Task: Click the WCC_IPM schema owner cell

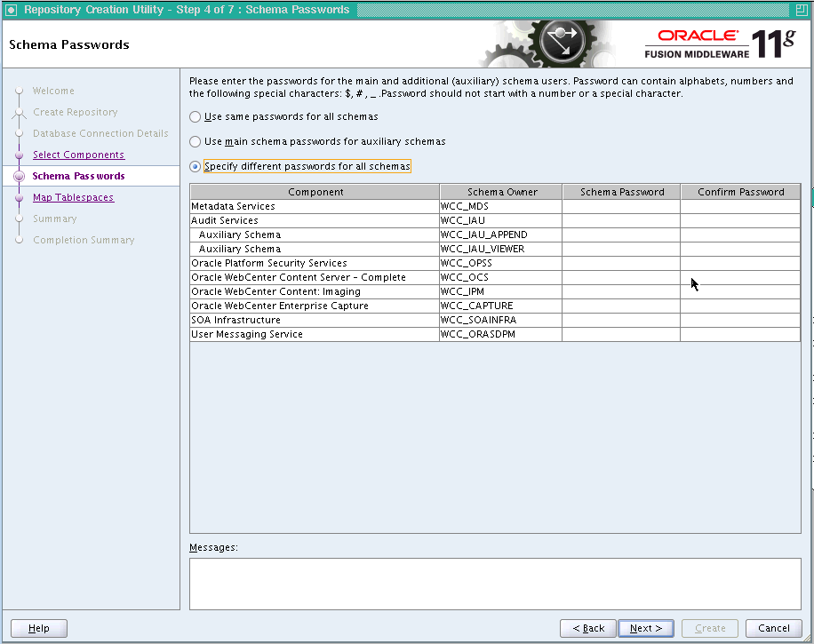Action: pyautogui.click(x=500, y=291)
